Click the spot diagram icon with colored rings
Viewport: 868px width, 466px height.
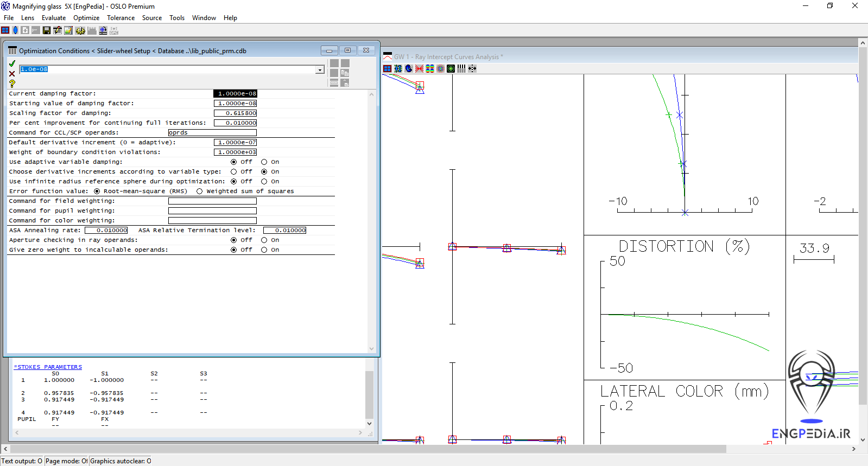click(440, 68)
